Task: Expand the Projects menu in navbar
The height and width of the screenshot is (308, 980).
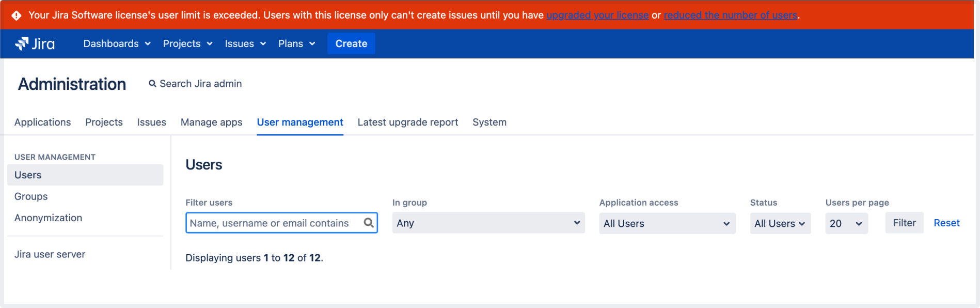Action: (187, 44)
